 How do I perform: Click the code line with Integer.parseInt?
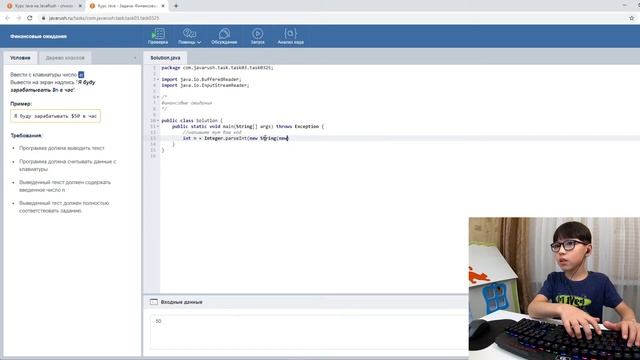(236, 138)
